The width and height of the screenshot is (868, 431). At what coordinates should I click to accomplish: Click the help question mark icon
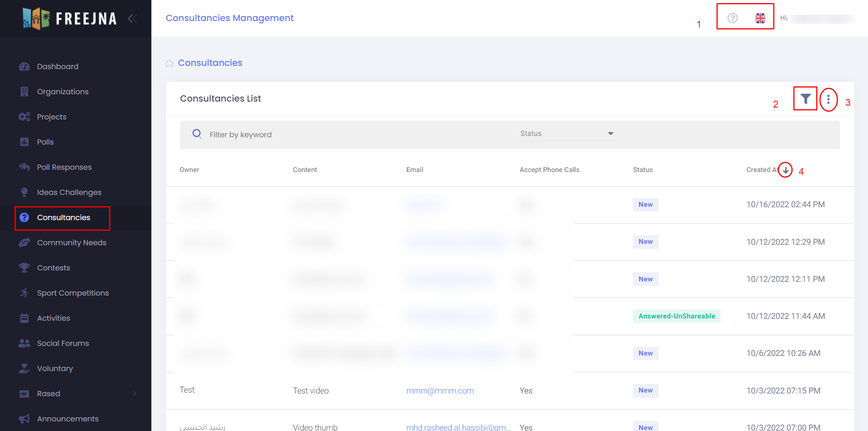coord(732,18)
